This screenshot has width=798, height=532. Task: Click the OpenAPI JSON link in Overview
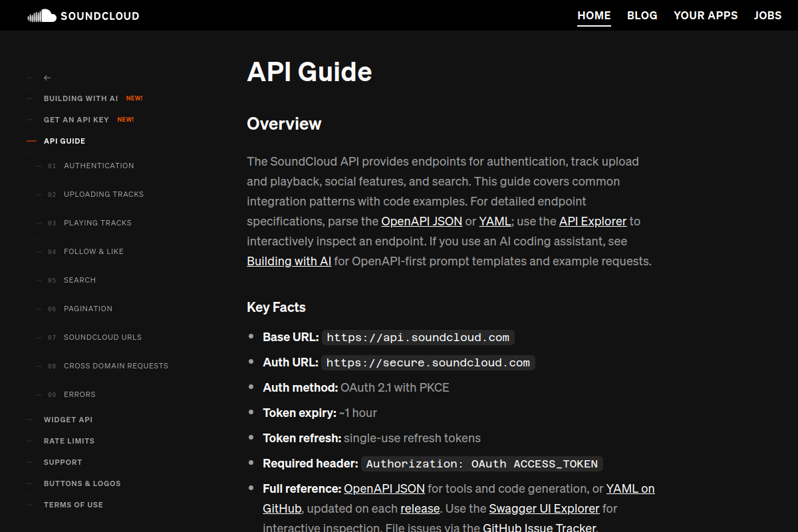point(422,221)
